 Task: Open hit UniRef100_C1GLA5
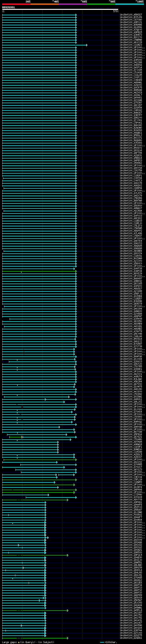[x=131, y=75]
